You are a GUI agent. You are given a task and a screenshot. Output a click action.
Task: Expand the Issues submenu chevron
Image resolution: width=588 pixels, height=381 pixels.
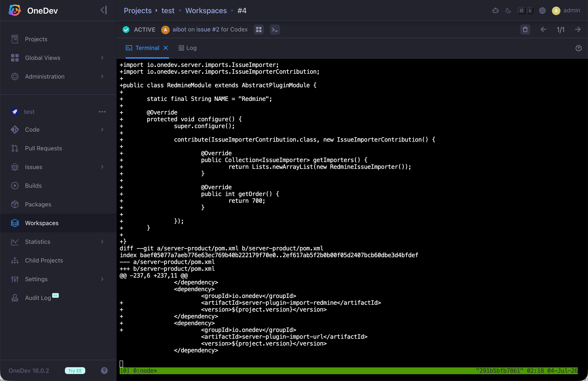[102, 167]
